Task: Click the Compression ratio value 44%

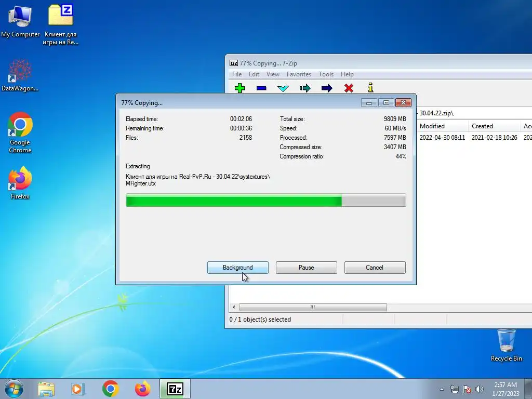Action: click(x=401, y=156)
